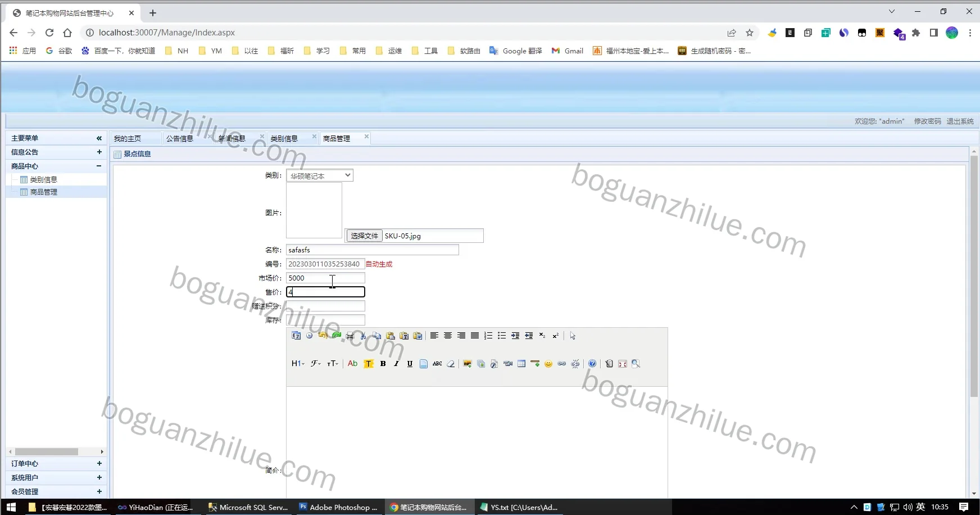Expand the 信息公告 sidebar section
The height and width of the screenshot is (515, 980).
pyautogui.click(x=99, y=152)
